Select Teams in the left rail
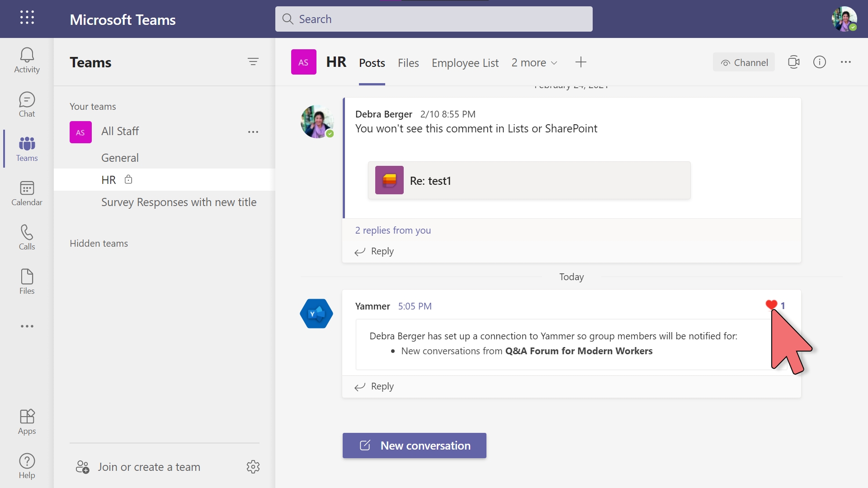This screenshot has width=868, height=488. 27,149
